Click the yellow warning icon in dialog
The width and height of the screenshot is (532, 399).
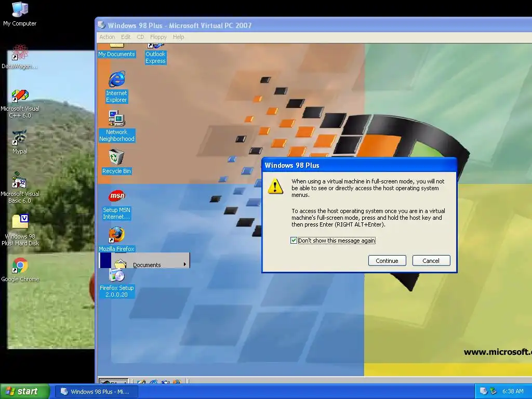(275, 187)
